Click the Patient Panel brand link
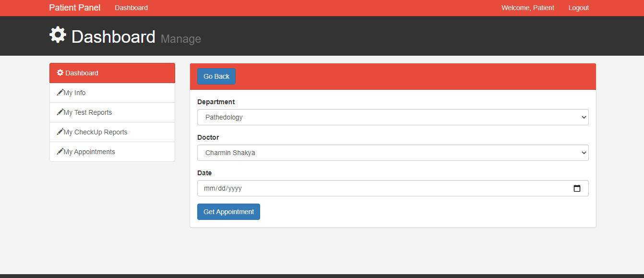Screen dimensions: 644x278 (x=74, y=8)
